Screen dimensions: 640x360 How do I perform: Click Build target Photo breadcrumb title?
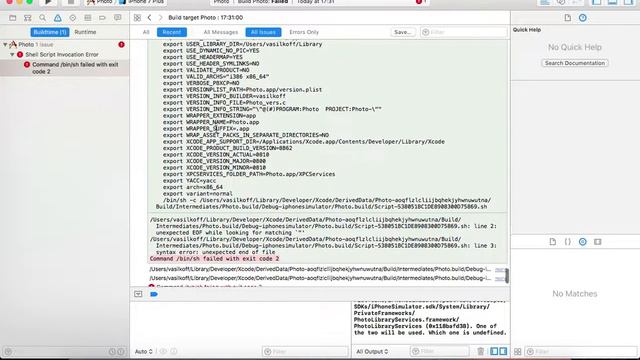(x=205, y=18)
